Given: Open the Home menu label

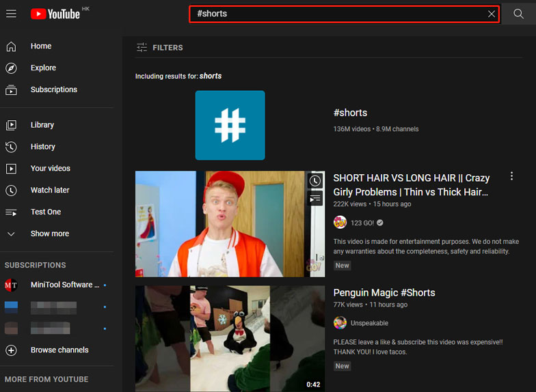Looking at the screenshot, I should tap(41, 46).
